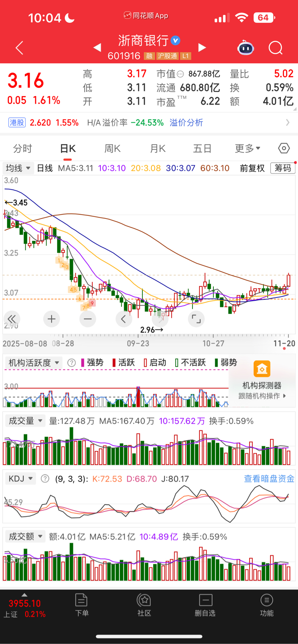This screenshot has height=644, width=298.
Task: Open 机构活跃度 help question icon
Action: coord(71,363)
